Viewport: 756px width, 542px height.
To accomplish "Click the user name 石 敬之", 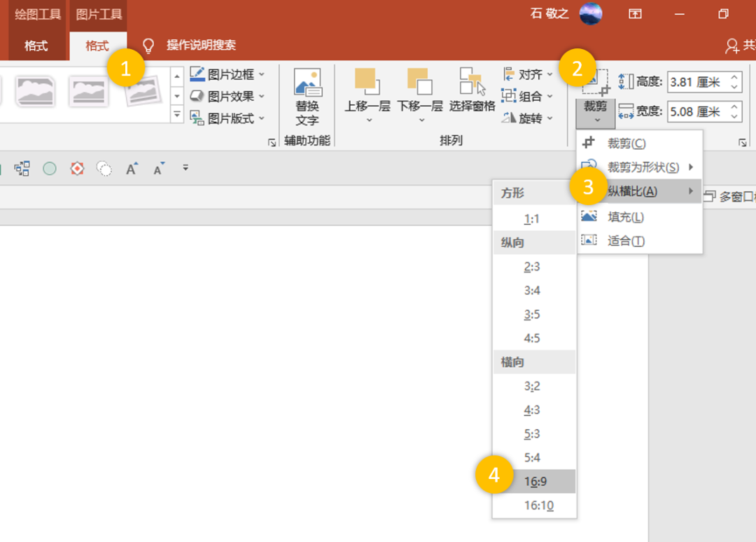I will 549,13.
